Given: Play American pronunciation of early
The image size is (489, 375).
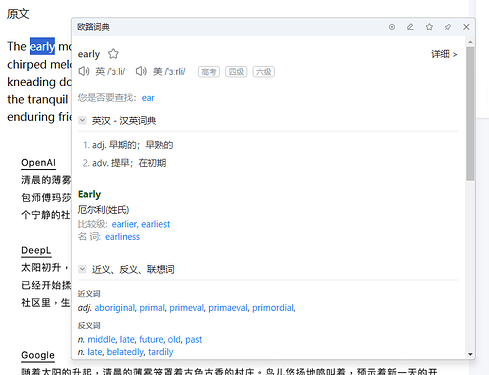Looking at the screenshot, I should [141, 71].
